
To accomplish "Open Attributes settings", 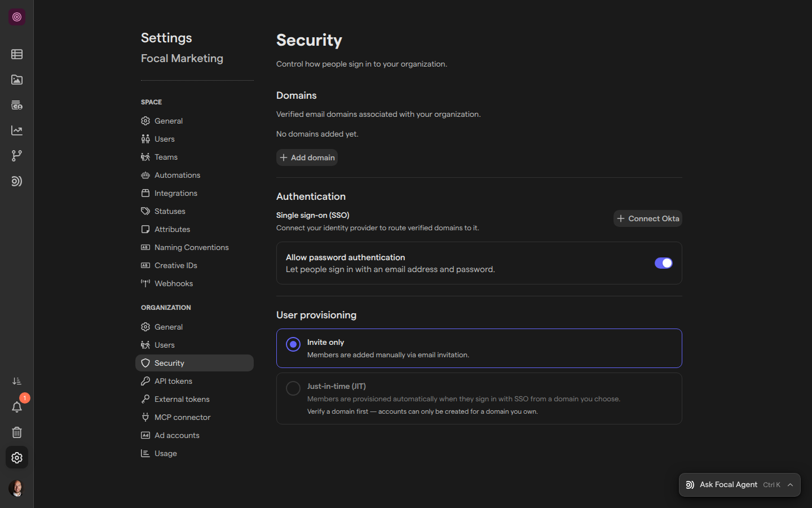I will click(195, 229).
